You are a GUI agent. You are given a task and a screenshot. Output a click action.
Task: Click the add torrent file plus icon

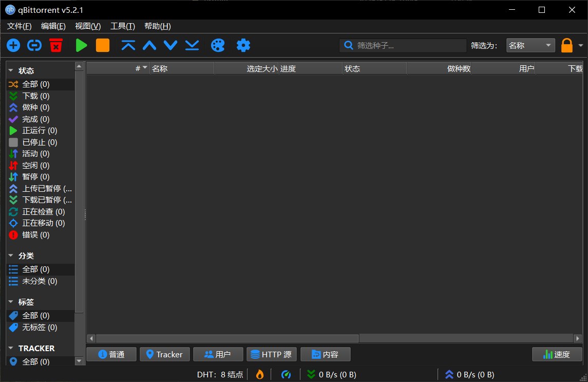(13, 45)
